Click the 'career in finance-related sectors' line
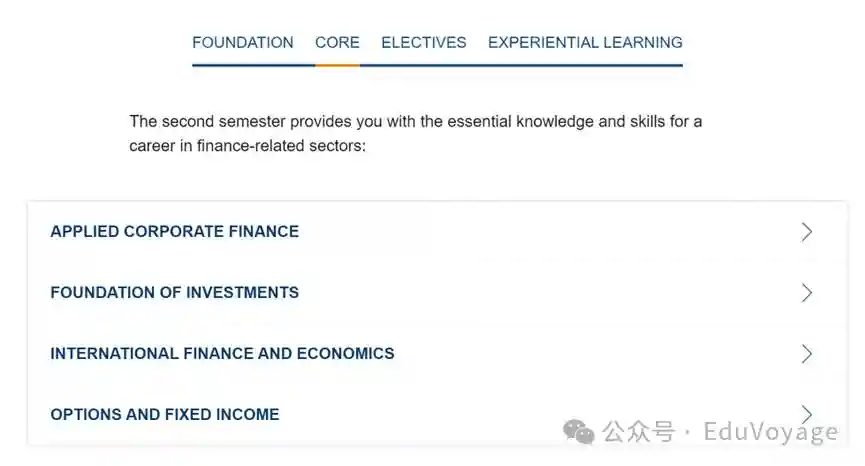 [x=248, y=146]
